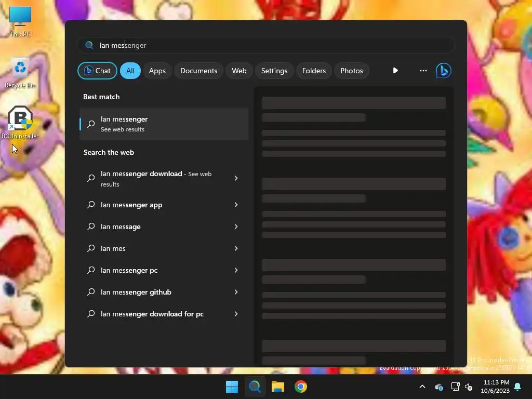Expand arrow for lan messenger download for pc
Screen dimensions: 532x399
pyautogui.click(x=236, y=314)
